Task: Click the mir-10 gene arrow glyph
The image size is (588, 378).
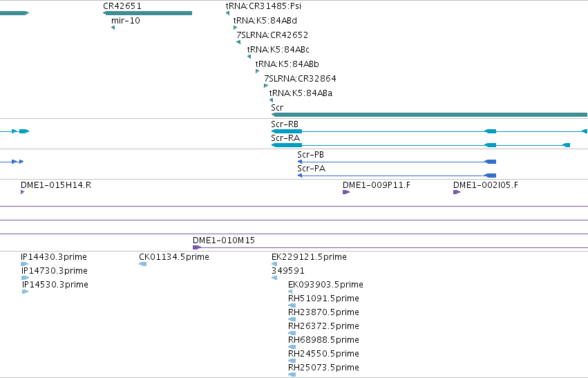Action: point(113,28)
